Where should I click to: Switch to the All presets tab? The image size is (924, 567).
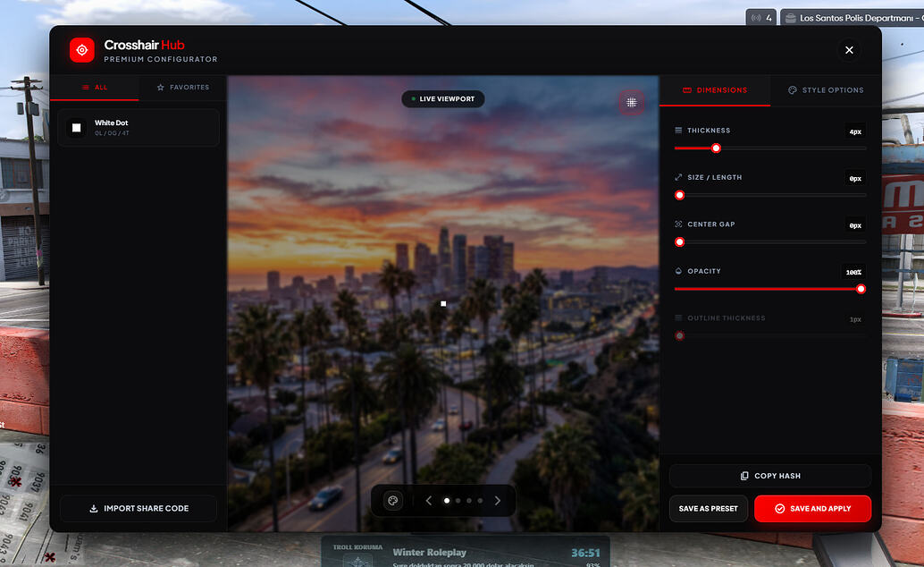pos(95,88)
